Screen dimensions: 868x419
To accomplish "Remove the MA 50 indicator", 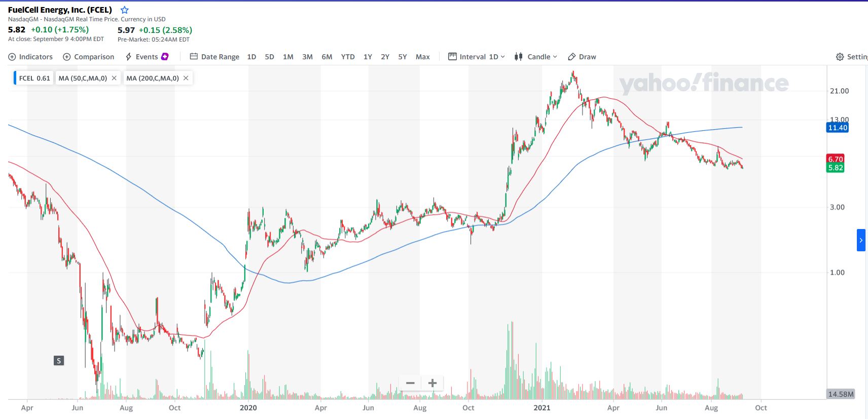I will [x=114, y=78].
